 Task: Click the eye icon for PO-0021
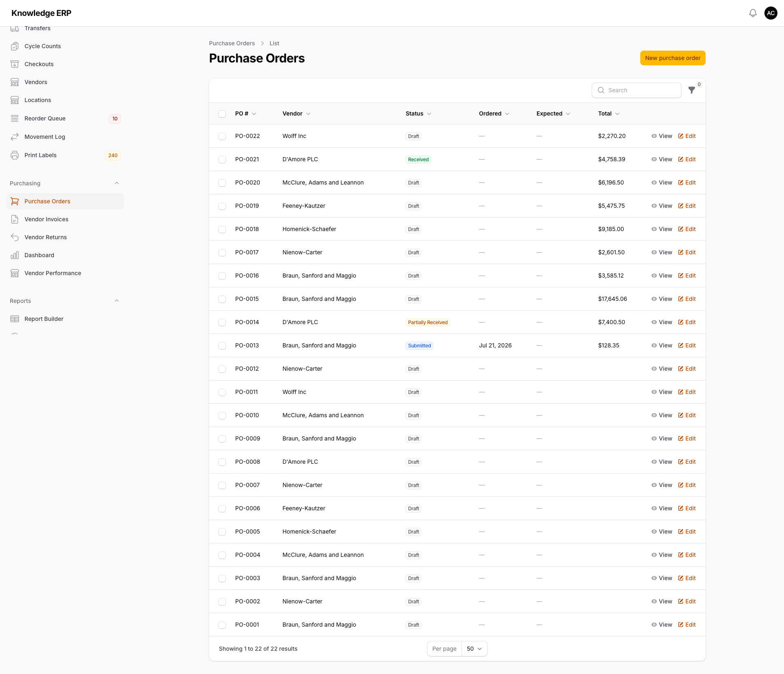[654, 159]
